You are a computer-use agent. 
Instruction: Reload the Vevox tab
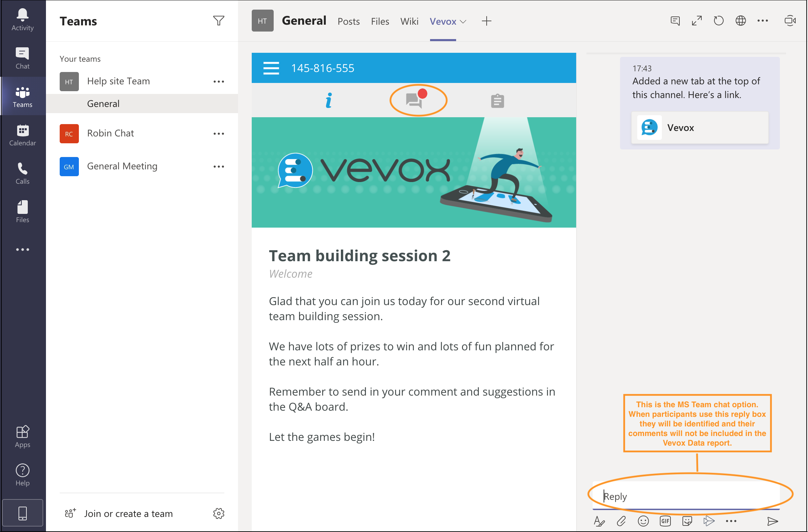(x=718, y=21)
